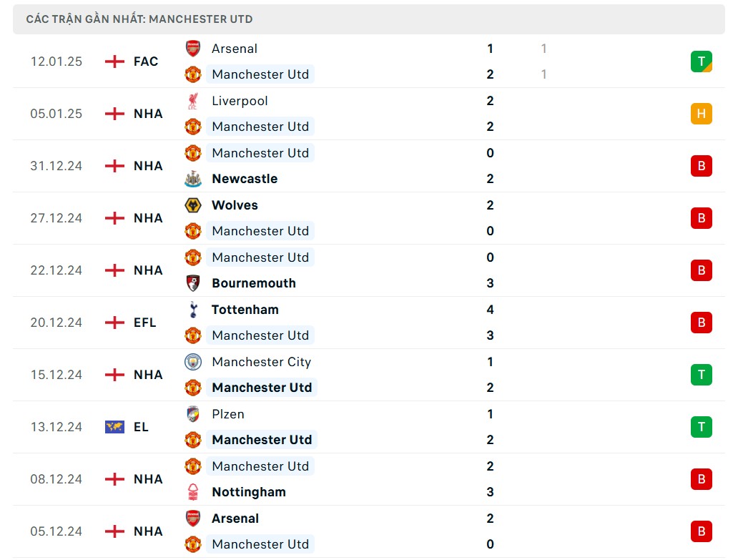733x560 pixels.
Task: Click the Wolves club crest icon
Action: pos(193,205)
